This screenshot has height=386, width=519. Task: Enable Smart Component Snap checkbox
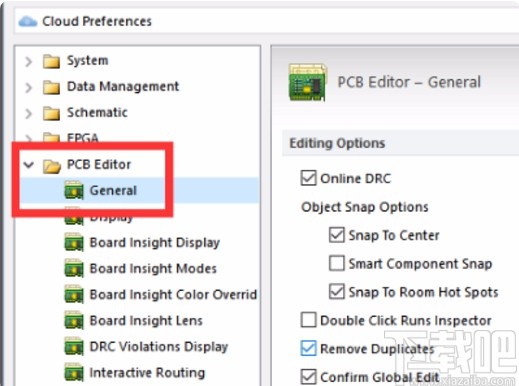(337, 263)
